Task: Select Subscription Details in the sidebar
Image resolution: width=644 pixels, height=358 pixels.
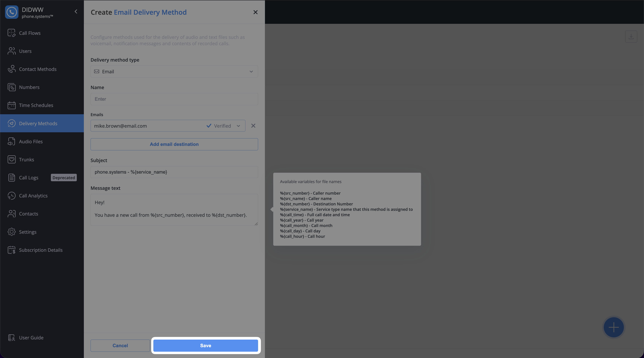Action: tap(40, 250)
